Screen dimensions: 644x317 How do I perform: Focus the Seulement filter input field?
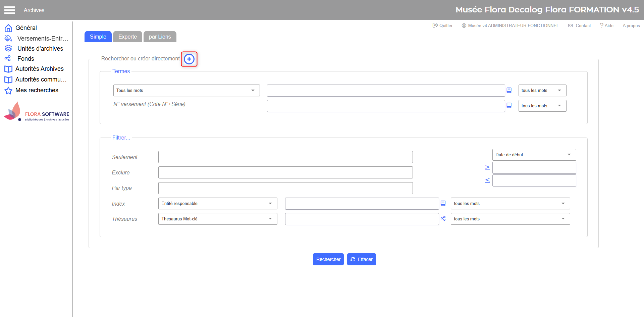[x=285, y=157]
